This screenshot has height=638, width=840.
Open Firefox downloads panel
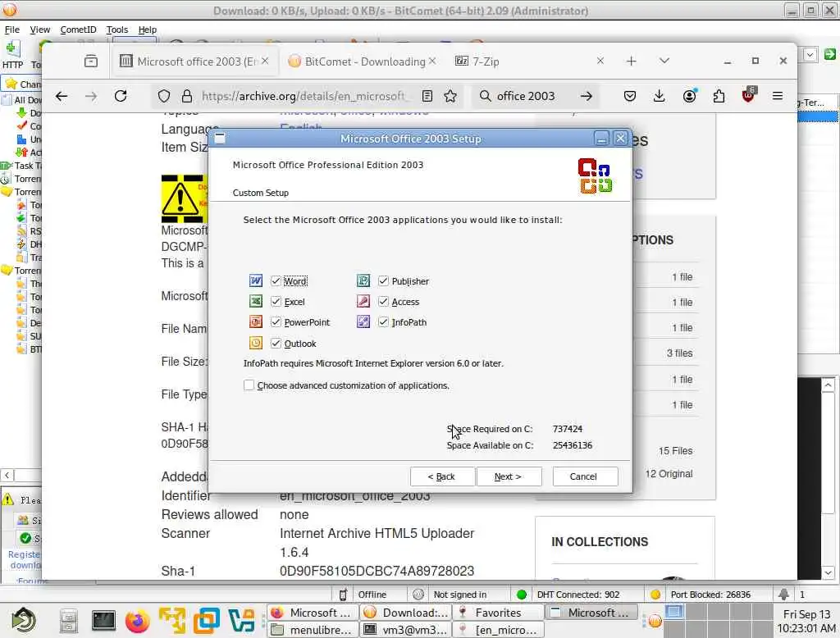[660, 96]
